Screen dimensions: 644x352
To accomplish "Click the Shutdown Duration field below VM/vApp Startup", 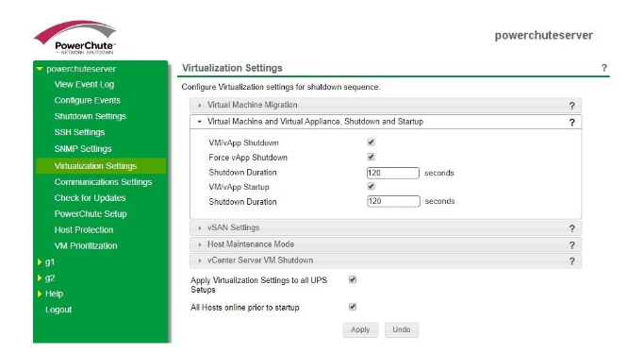I will point(393,201).
